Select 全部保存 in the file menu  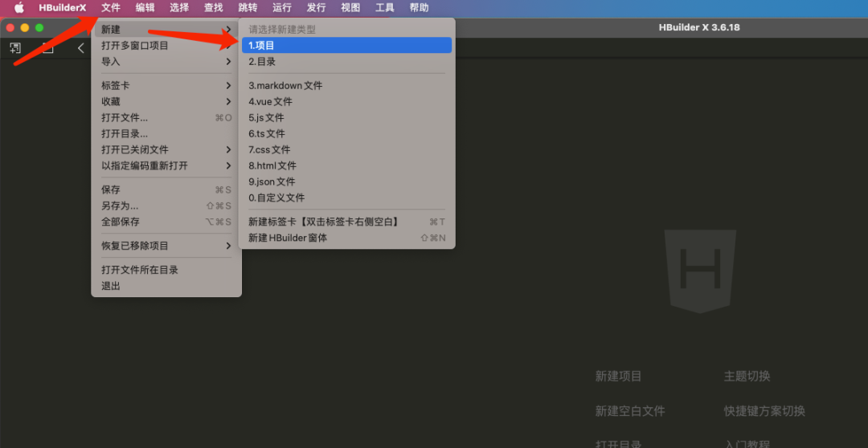pos(166,222)
